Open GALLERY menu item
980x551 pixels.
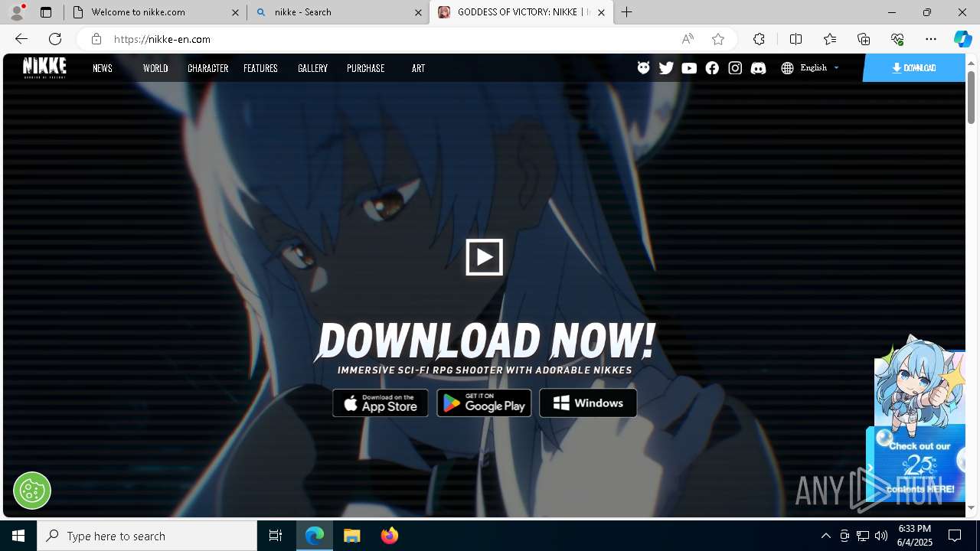312,68
